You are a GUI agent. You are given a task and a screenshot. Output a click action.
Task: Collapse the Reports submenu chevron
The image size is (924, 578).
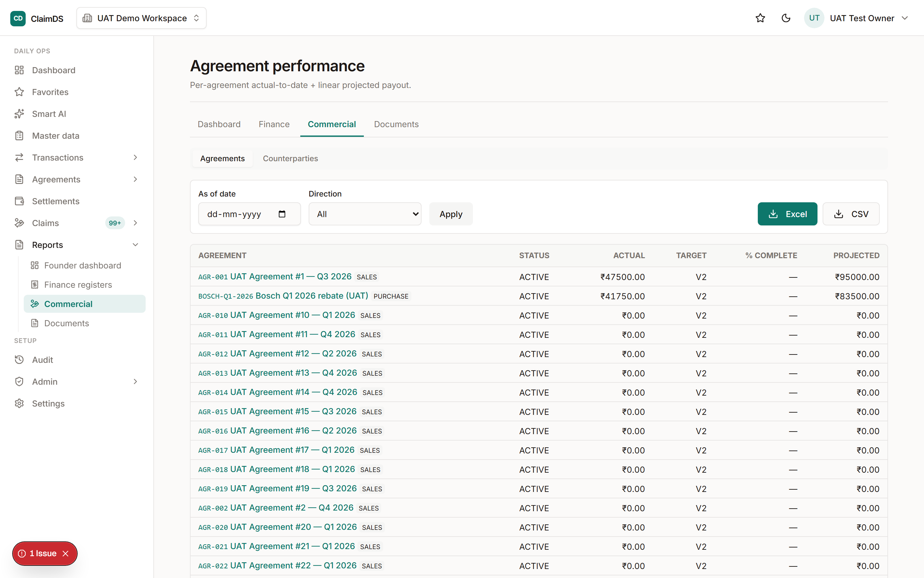(x=135, y=245)
